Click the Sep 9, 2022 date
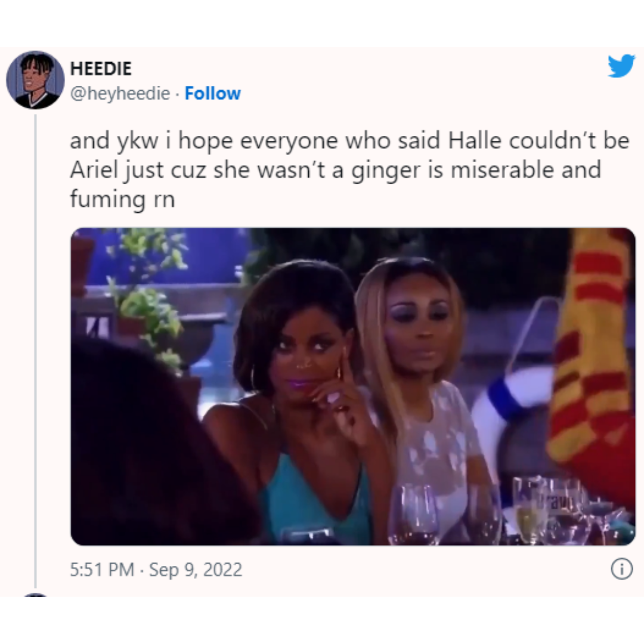 pos(196,569)
